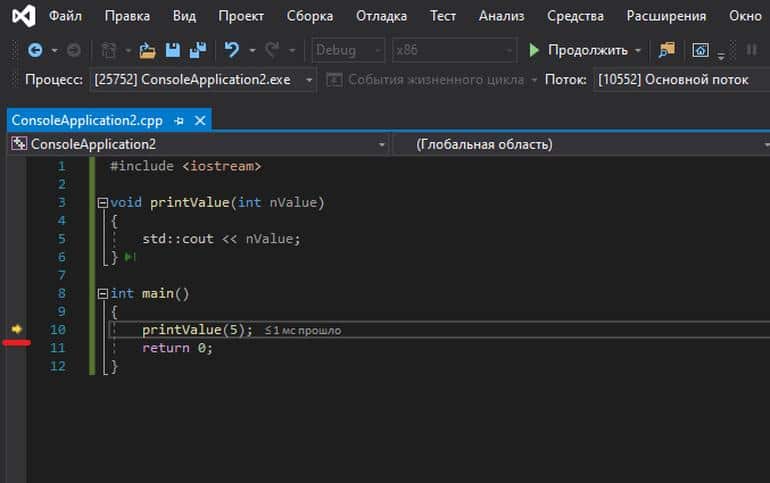Click the diagnostics window toolbar icon
Image resolution: width=770 pixels, height=483 pixels.
700,50
